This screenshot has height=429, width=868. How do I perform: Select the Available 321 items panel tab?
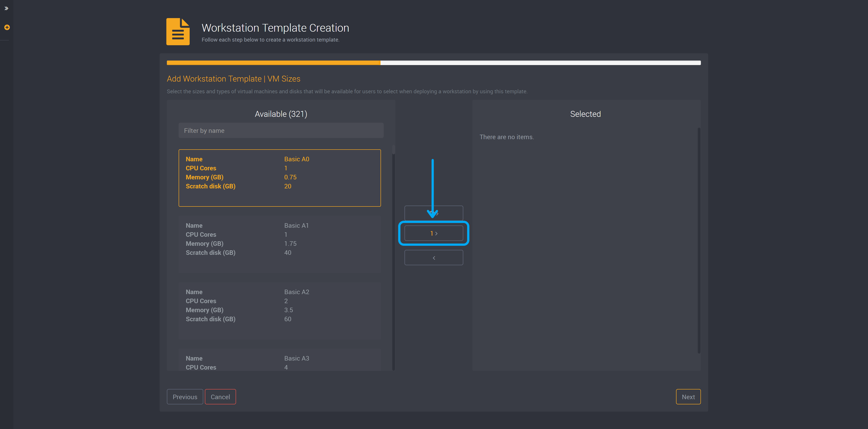click(x=281, y=114)
